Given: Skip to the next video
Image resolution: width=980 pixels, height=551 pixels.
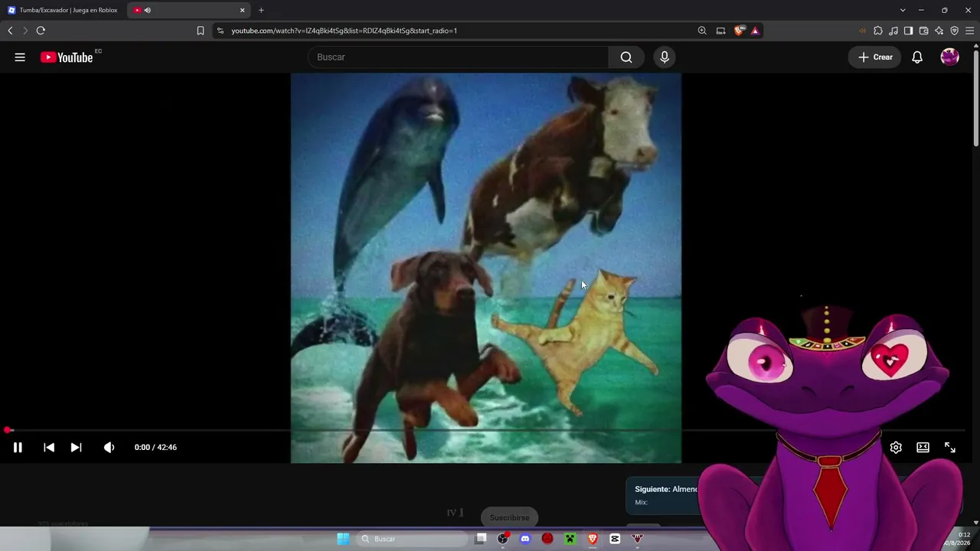Looking at the screenshot, I should (76, 448).
